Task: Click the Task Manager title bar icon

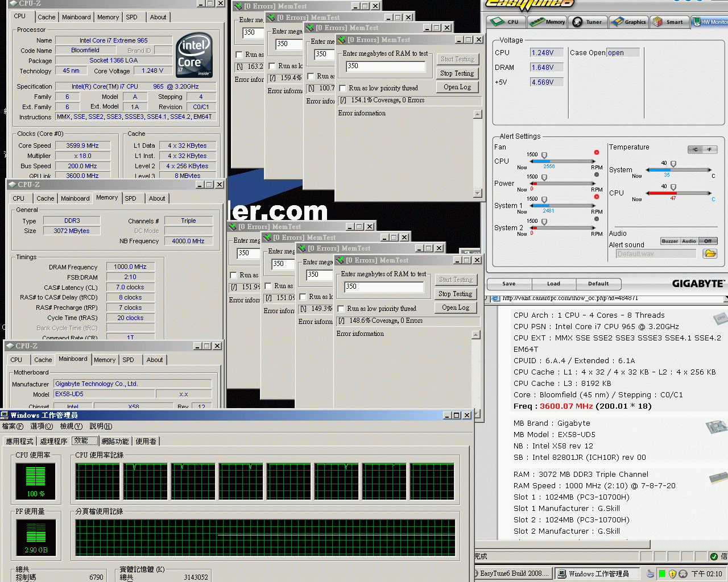Action: click(5, 415)
